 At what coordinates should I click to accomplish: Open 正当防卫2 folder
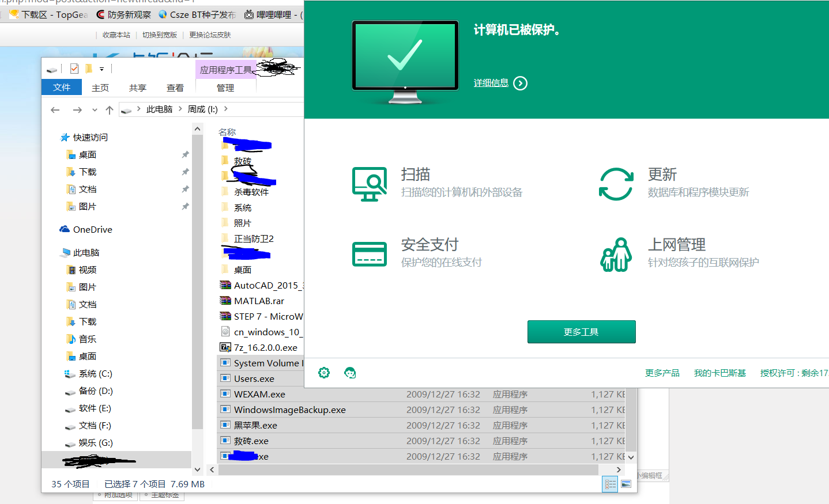[248, 238]
